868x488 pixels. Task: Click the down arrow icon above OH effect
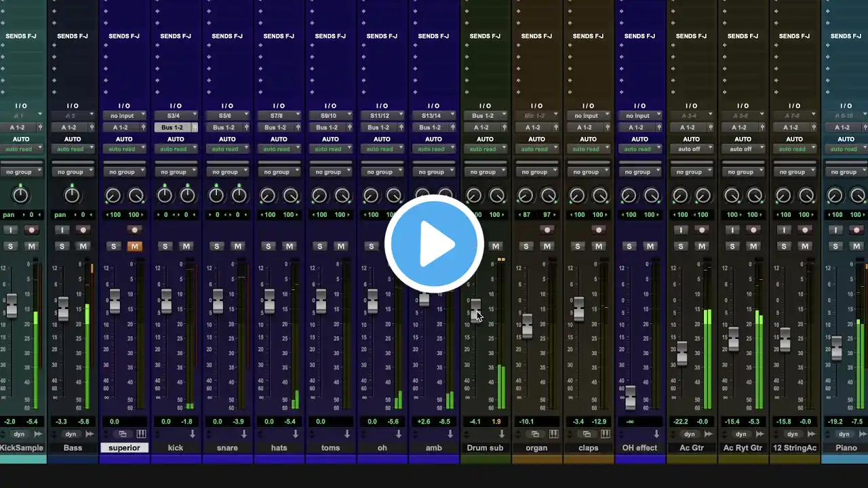tap(656, 434)
